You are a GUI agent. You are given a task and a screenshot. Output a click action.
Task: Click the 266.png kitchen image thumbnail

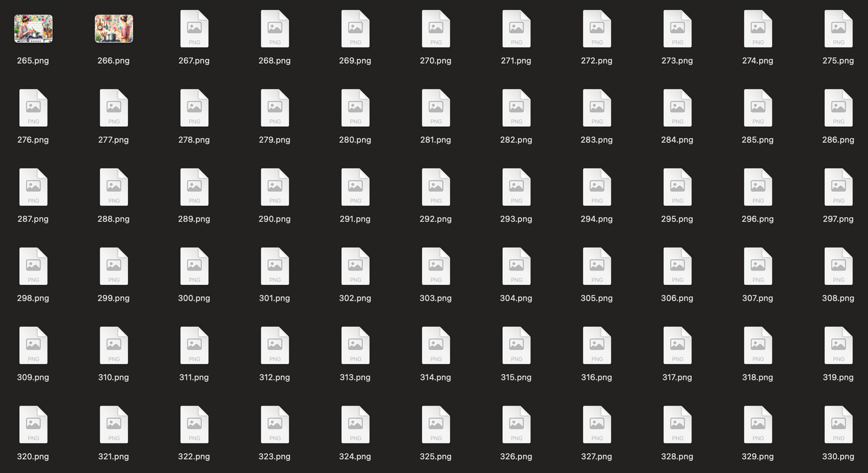pyautogui.click(x=114, y=29)
